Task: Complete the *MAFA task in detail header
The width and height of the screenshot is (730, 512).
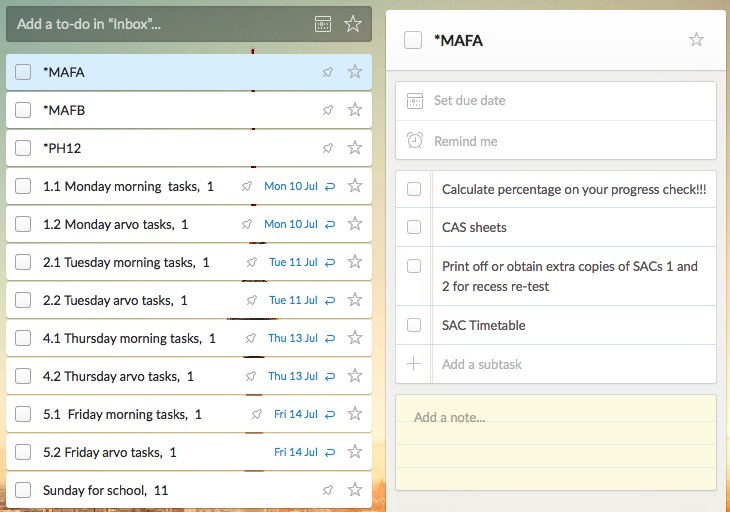Action: [413, 40]
